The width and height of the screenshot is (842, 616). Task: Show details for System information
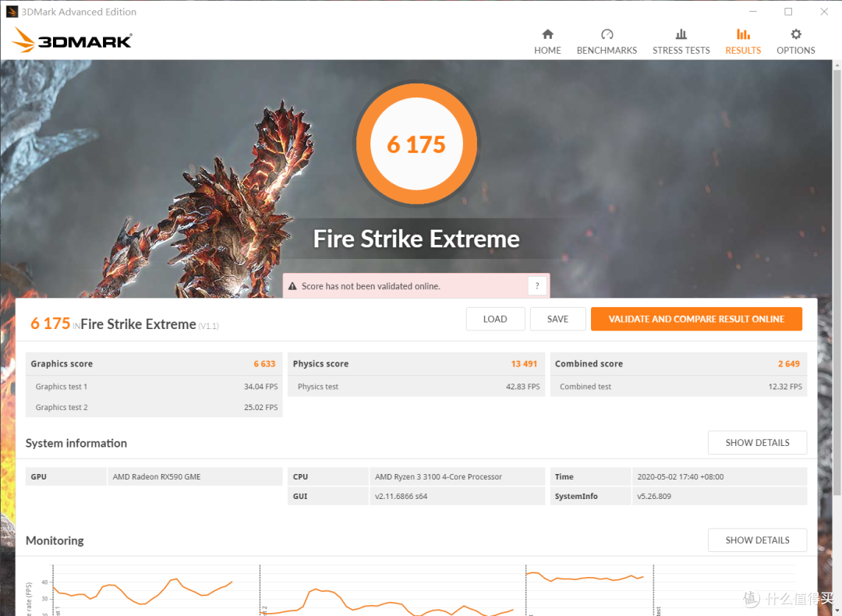(x=757, y=442)
